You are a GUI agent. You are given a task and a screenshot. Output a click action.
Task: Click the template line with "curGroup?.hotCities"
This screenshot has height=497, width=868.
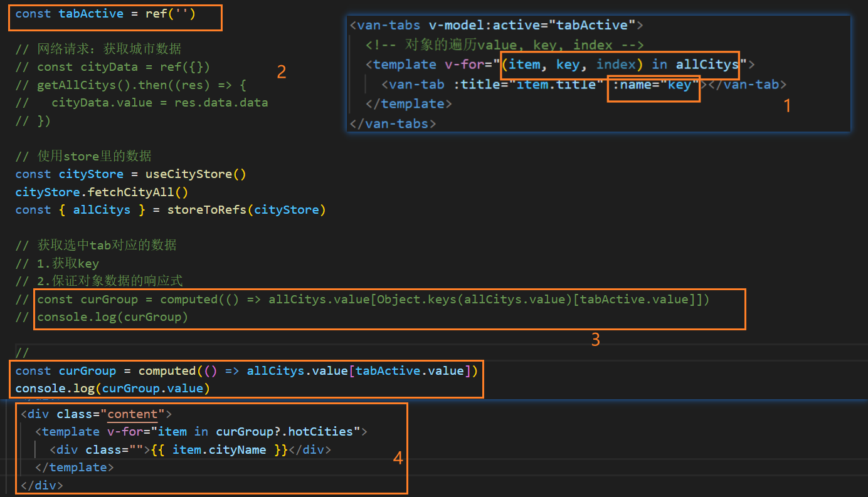pos(201,432)
